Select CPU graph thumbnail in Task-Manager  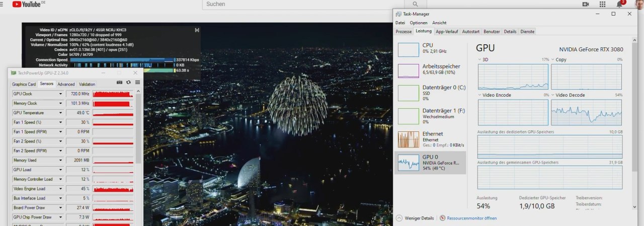click(409, 49)
